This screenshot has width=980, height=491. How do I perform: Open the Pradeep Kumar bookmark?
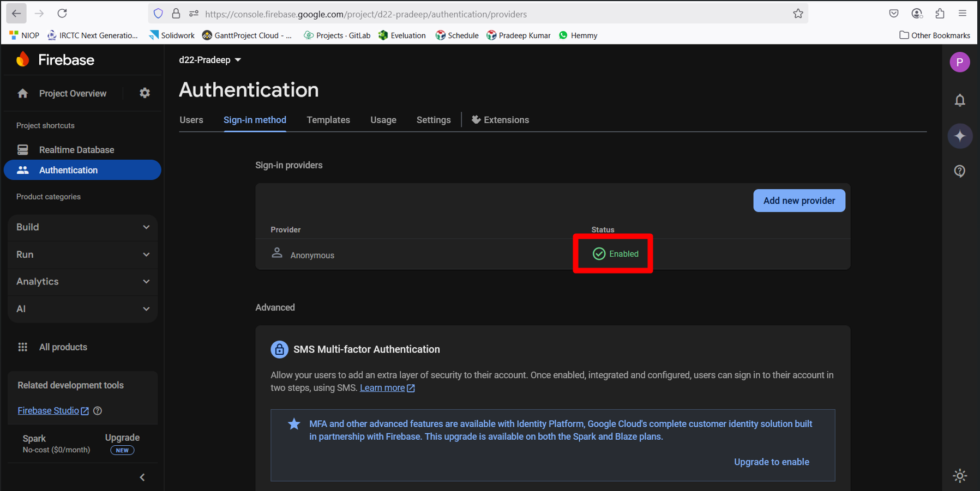(519, 35)
